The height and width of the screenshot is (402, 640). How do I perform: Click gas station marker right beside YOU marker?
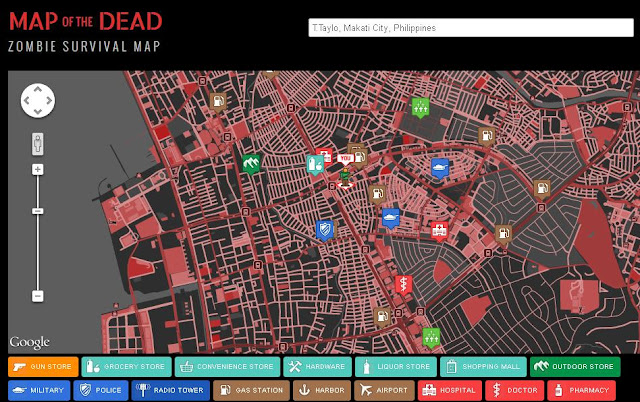pos(360,158)
